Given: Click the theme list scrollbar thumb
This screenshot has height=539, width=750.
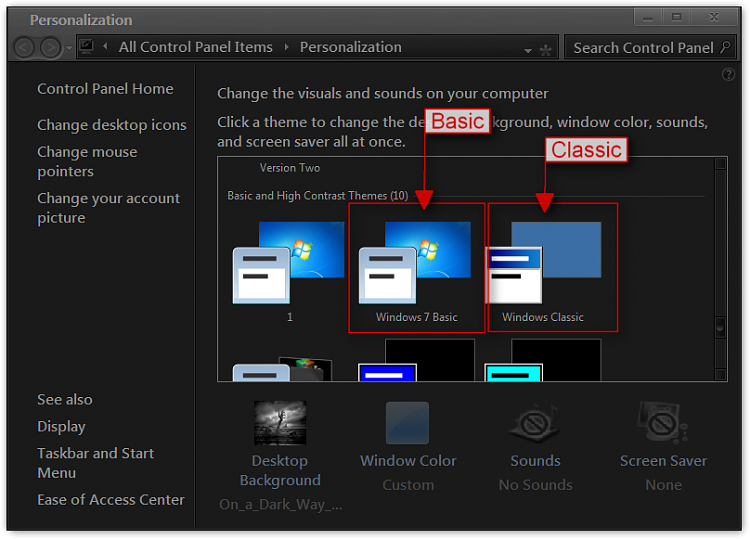Looking at the screenshot, I should point(720,328).
